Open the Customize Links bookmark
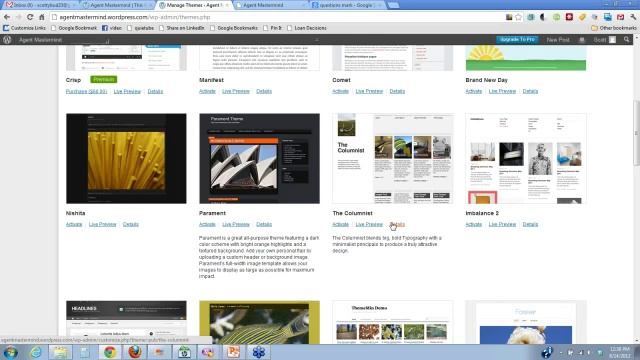Image resolution: width=640 pixels, height=360 pixels. pyautogui.click(x=24, y=28)
